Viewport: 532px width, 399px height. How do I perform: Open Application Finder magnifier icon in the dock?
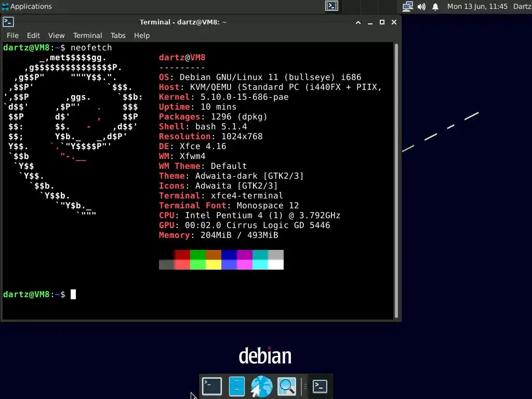[x=287, y=386]
